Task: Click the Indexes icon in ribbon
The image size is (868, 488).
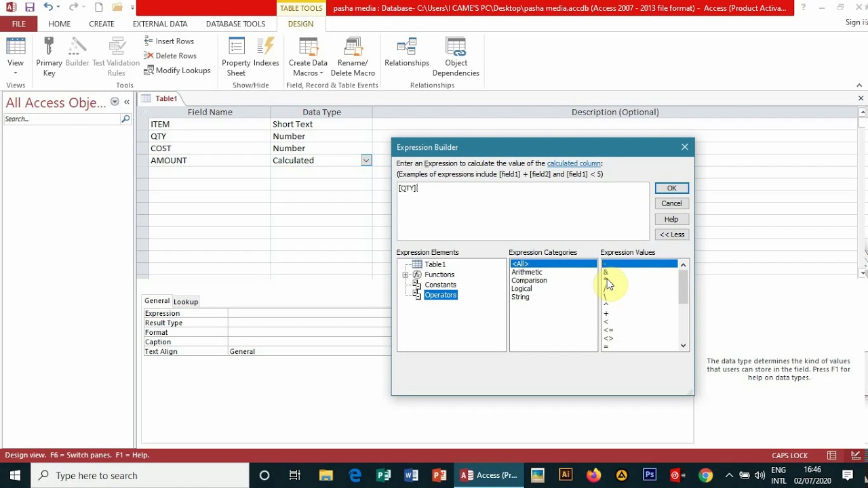Action: [267, 53]
